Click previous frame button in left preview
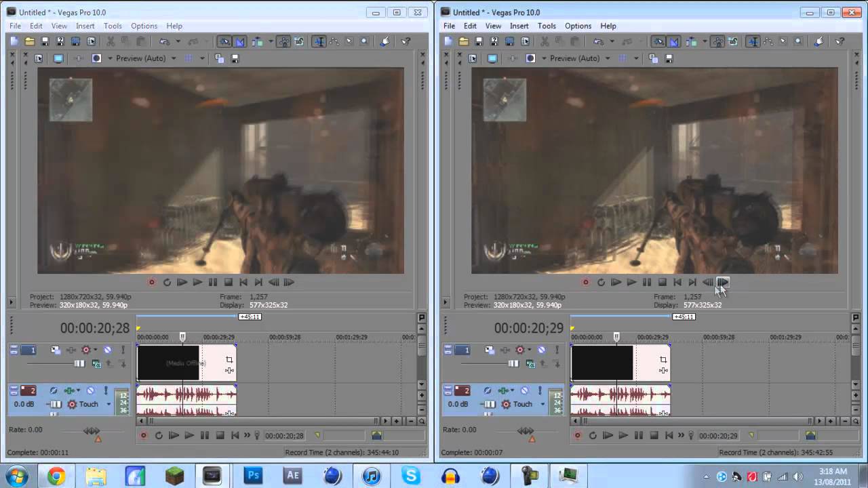The height and width of the screenshot is (488, 868). pos(274,282)
